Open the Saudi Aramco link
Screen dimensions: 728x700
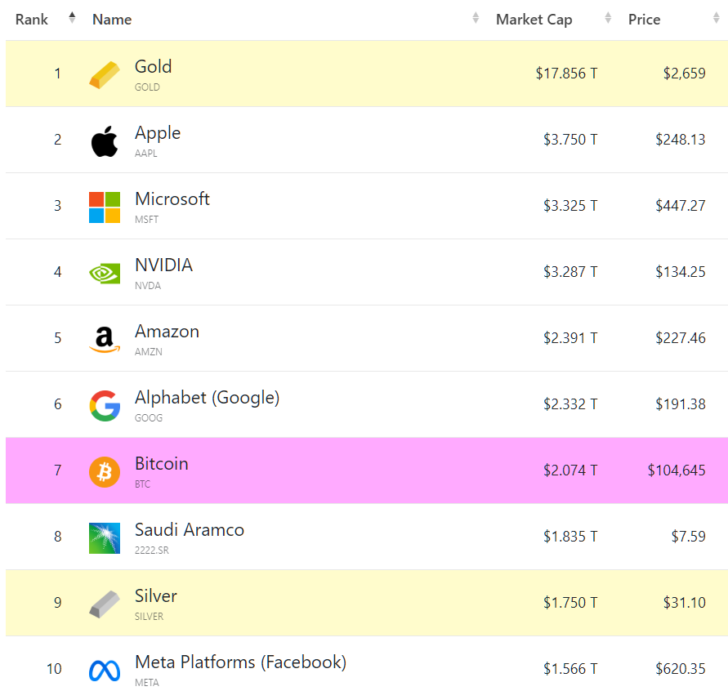(x=190, y=530)
